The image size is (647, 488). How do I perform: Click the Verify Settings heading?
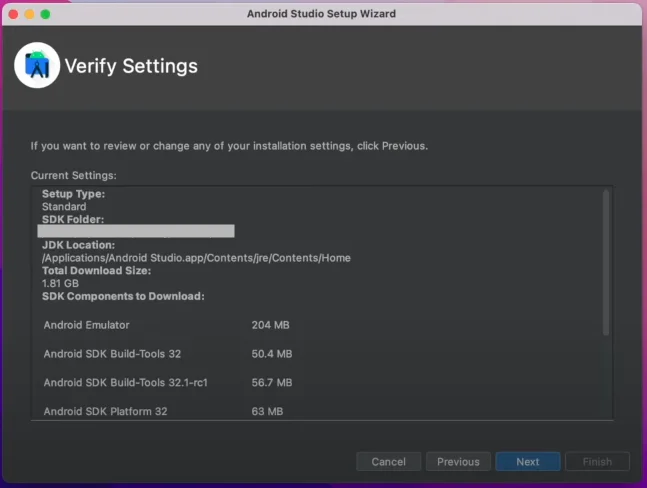(131, 66)
